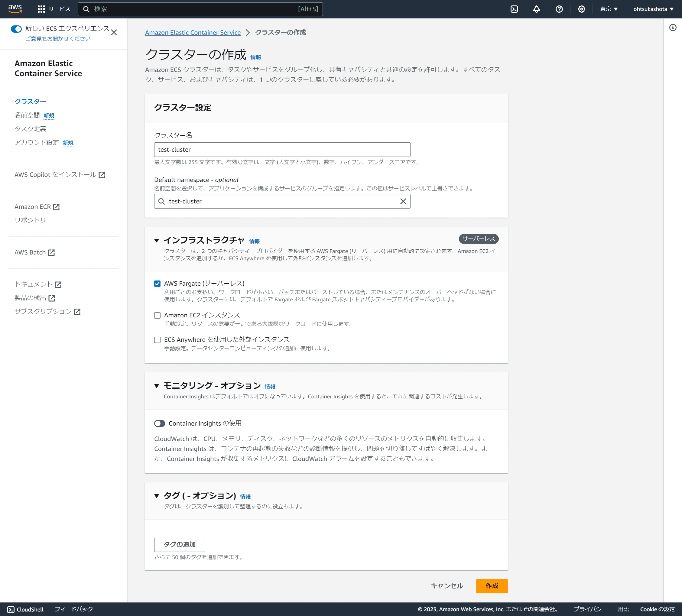Click the search icon in namespace field
The width and height of the screenshot is (682, 616).
pyautogui.click(x=162, y=201)
